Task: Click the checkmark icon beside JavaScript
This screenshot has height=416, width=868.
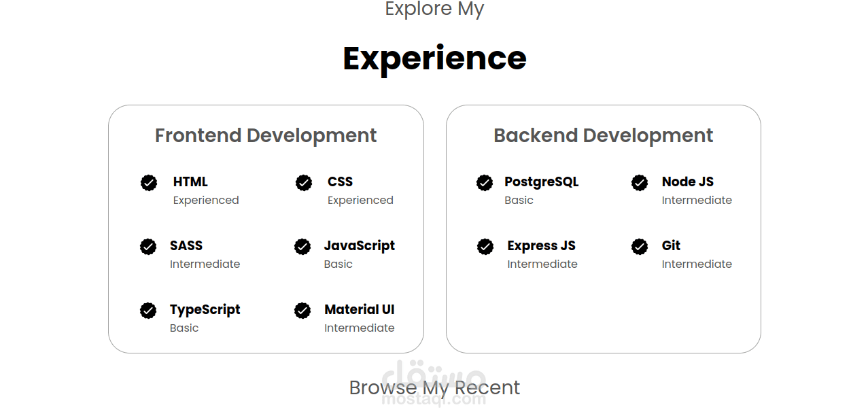Action: tap(302, 247)
